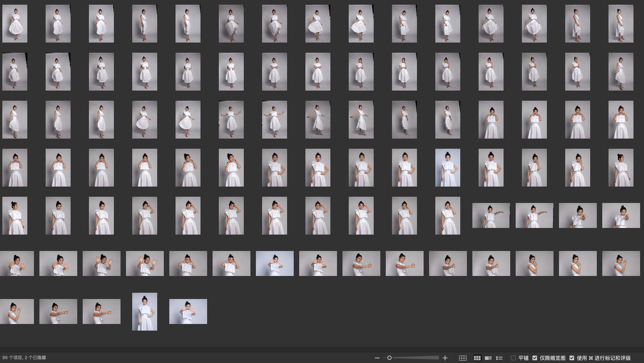This screenshot has width=644, height=363.
Task: Lock the thumbnail grid icon
Action: 463,358
